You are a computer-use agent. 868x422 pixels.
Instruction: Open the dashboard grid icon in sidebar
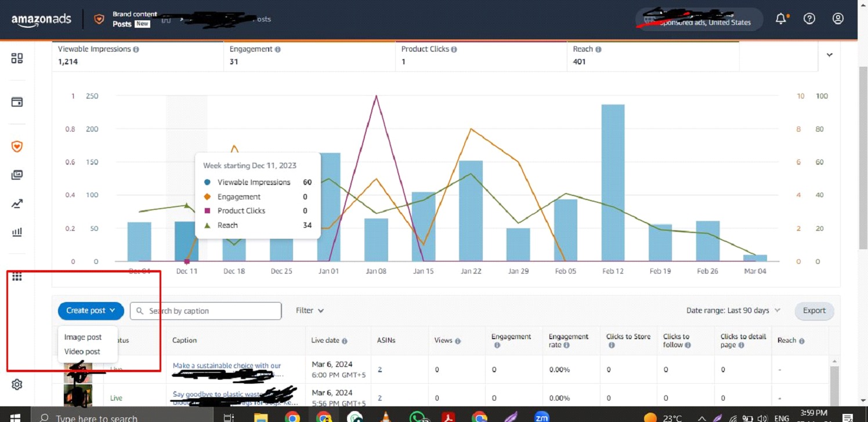tap(16, 58)
